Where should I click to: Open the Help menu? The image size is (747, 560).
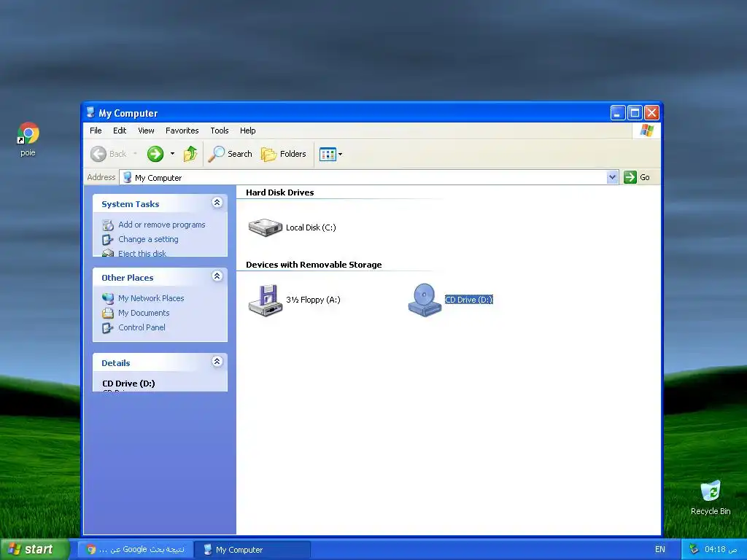(248, 131)
